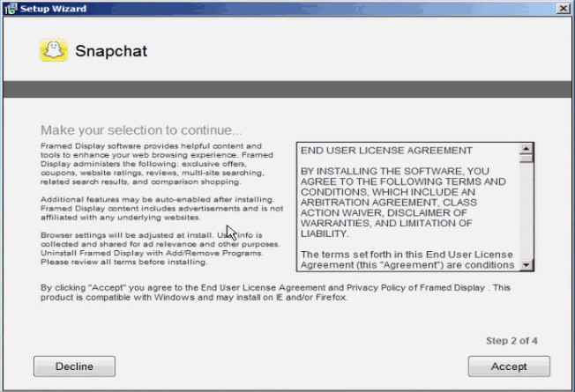Click the license scrollbar down arrow
The height and width of the screenshot is (392, 575).
click(526, 264)
